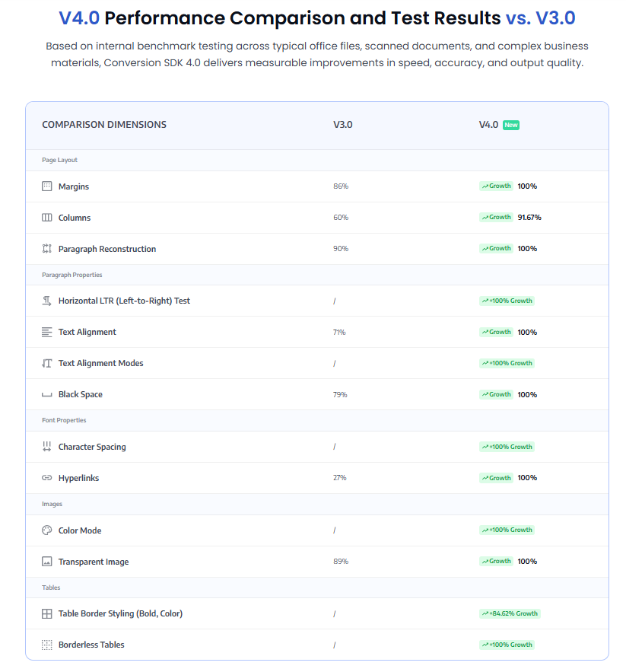Click the Table Border Styling icon
Viewport: 626px width, 672px height.
(46, 613)
